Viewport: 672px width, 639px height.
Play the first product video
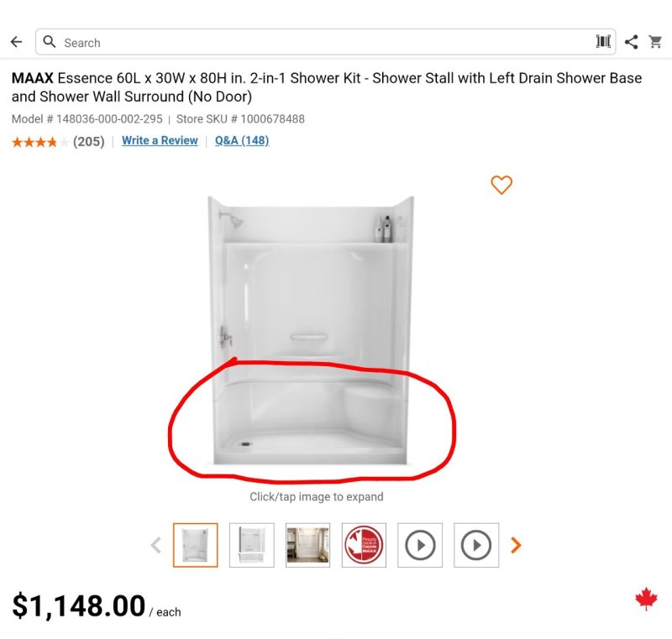point(420,545)
